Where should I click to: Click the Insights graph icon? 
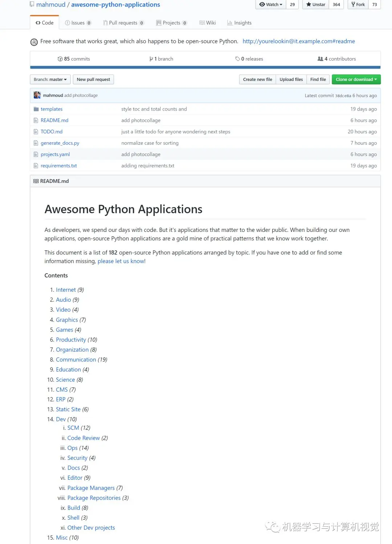(230, 23)
